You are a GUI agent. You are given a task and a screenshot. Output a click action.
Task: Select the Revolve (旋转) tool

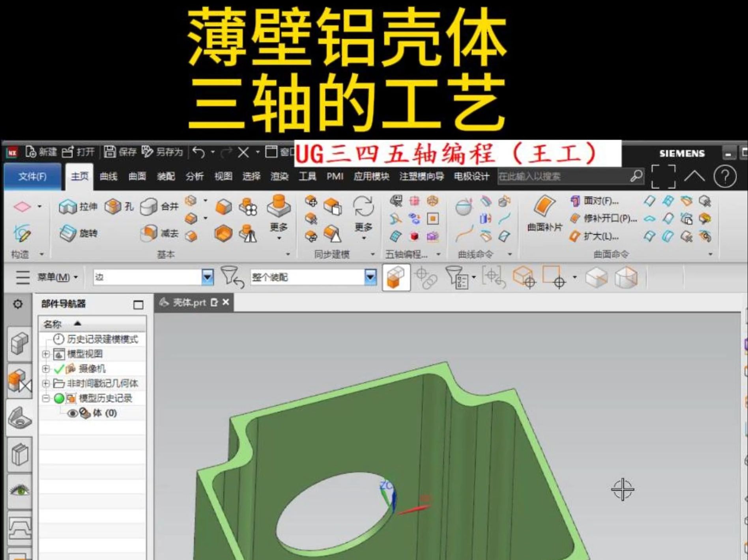pyautogui.click(x=78, y=233)
